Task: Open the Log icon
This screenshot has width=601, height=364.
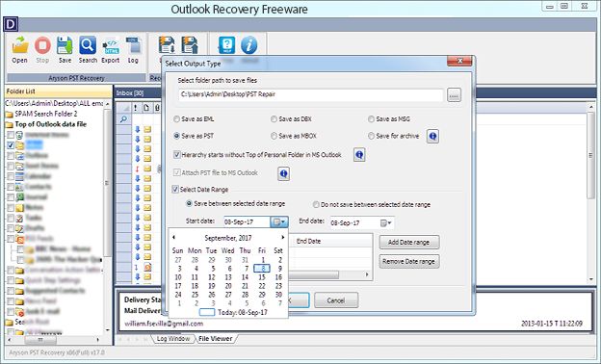Action: point(133,50)
